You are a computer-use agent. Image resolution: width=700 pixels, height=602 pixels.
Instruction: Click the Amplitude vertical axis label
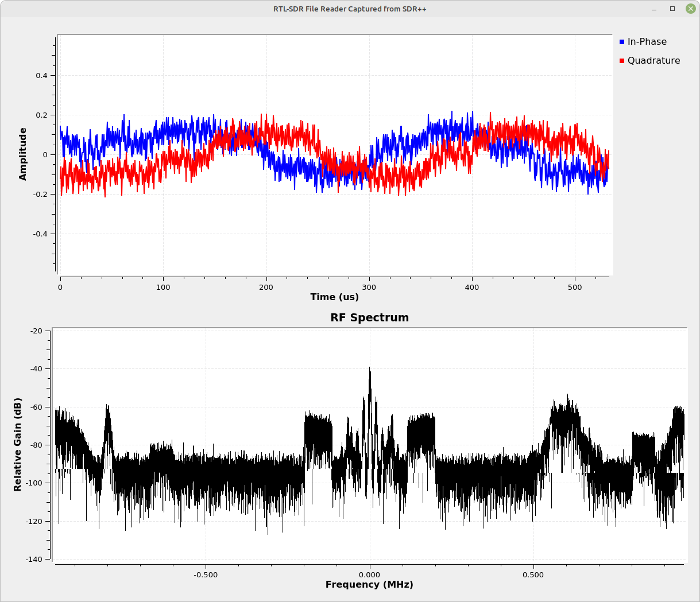23,154
